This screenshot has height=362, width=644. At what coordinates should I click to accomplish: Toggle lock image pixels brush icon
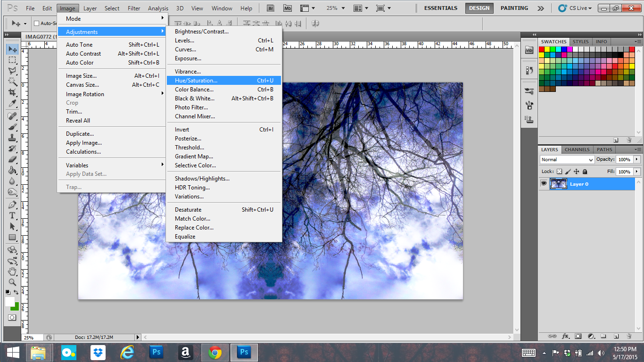click(x=568, y=172)
